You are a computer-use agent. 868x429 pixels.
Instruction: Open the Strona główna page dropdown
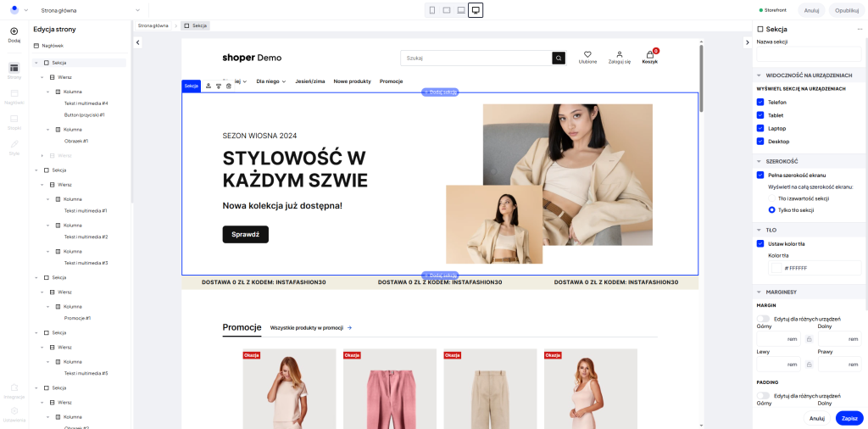tap(89, 10)
